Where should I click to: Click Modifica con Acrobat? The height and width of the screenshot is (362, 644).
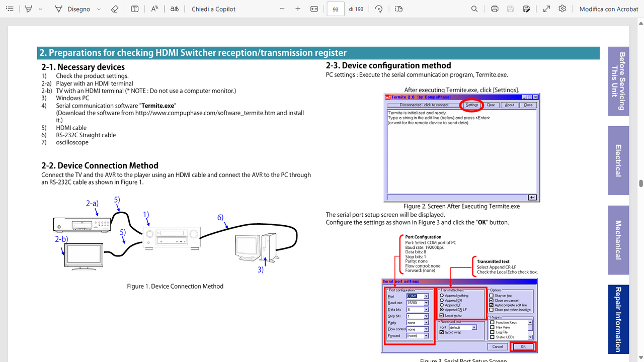coord(609,9)
